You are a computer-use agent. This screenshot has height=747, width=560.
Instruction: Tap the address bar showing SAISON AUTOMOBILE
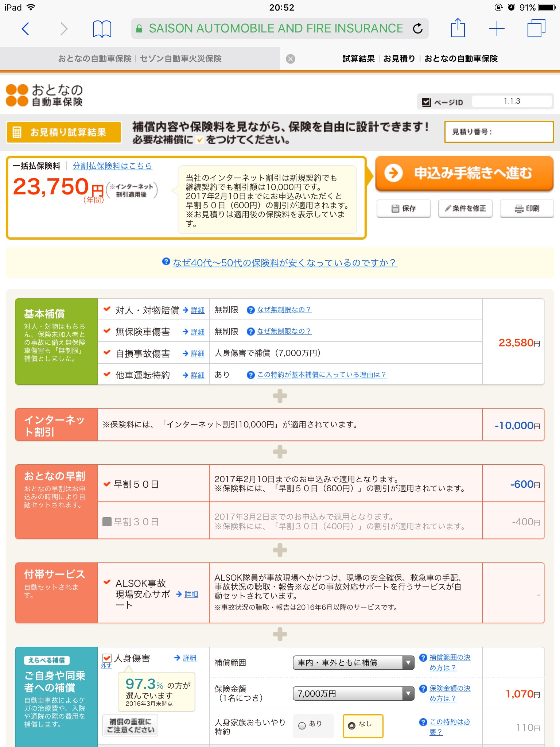(x=280, y=28)
